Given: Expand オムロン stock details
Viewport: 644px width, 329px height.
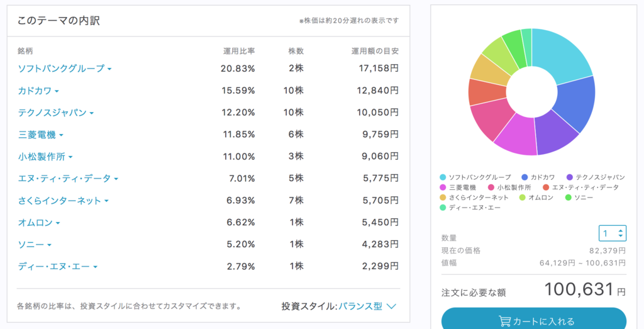Looking at the screenshot, I should point(39,223).
